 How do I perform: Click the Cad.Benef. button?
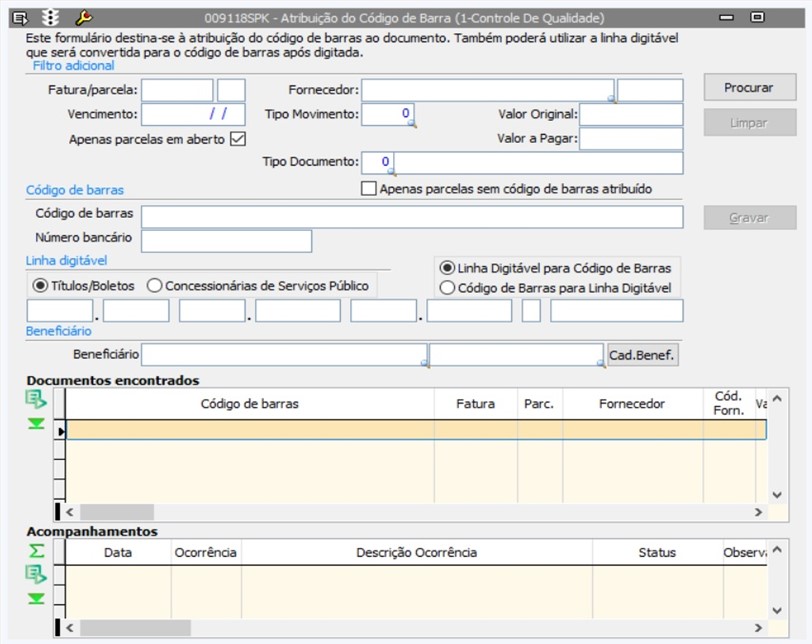tap(643, 355)
